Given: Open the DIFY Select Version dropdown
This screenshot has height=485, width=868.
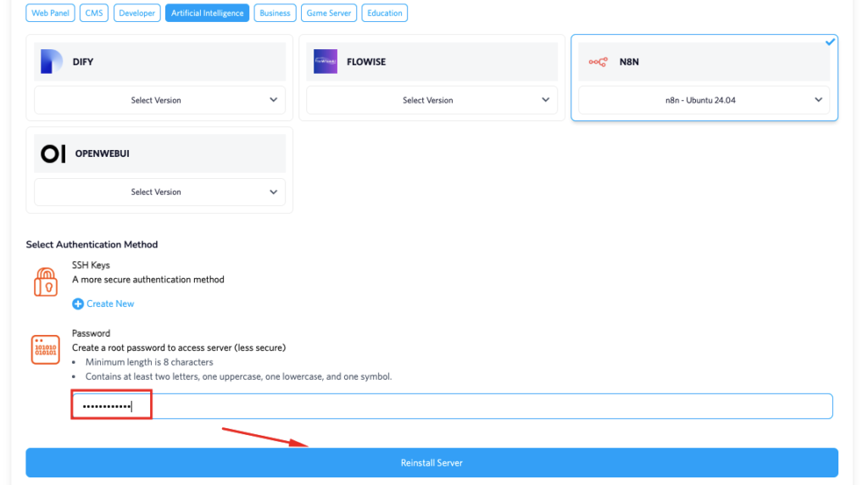Looking at the screenshot, I should click(159, 100).
